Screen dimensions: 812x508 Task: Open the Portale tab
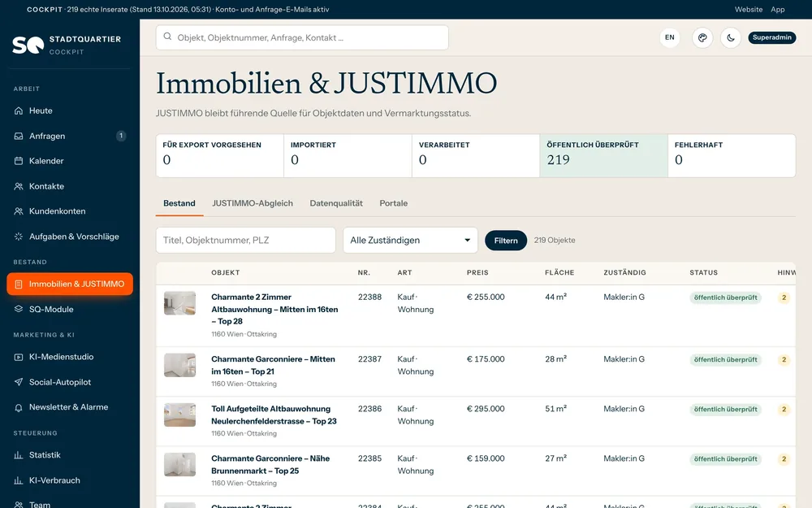click(x=394, y=203)
